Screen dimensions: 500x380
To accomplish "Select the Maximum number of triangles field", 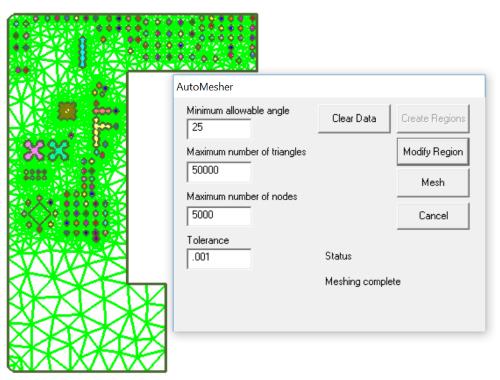I will tap(219, 171).
